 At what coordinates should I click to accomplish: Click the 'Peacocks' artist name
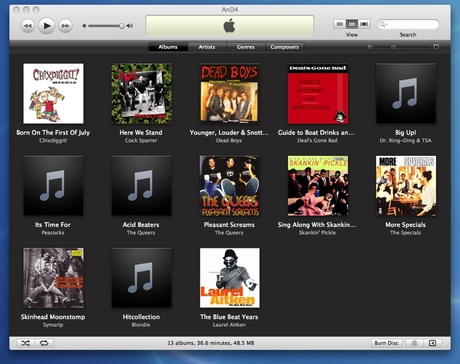(x=53, y=233)
